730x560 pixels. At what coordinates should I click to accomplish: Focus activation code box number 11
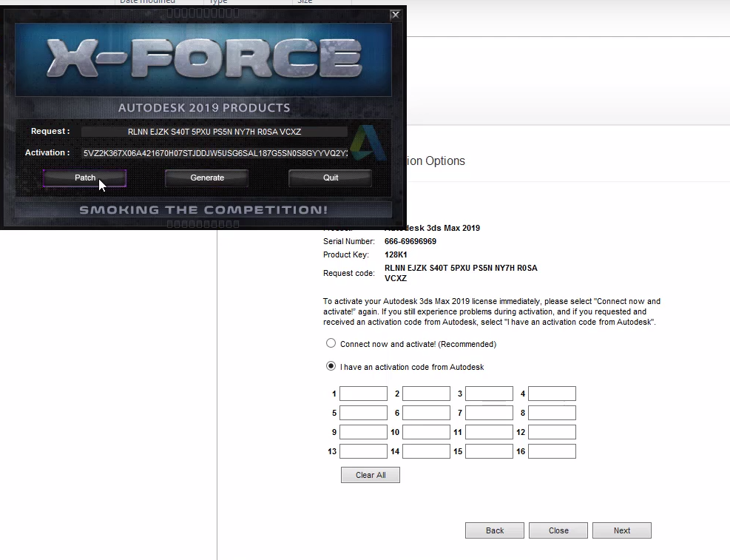[489, 432]
